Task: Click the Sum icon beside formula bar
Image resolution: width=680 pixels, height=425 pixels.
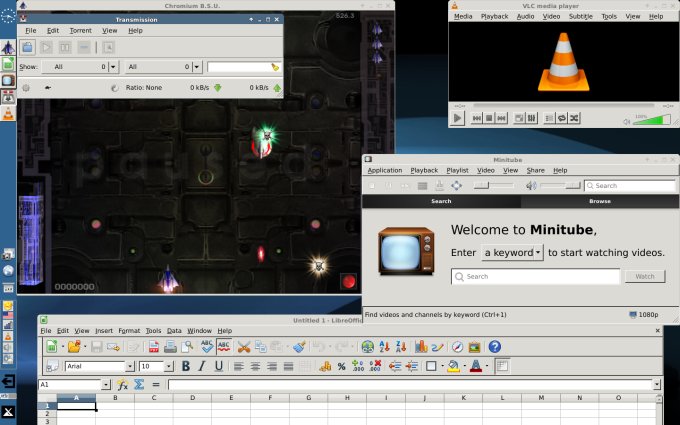Action: coord(139,384)
